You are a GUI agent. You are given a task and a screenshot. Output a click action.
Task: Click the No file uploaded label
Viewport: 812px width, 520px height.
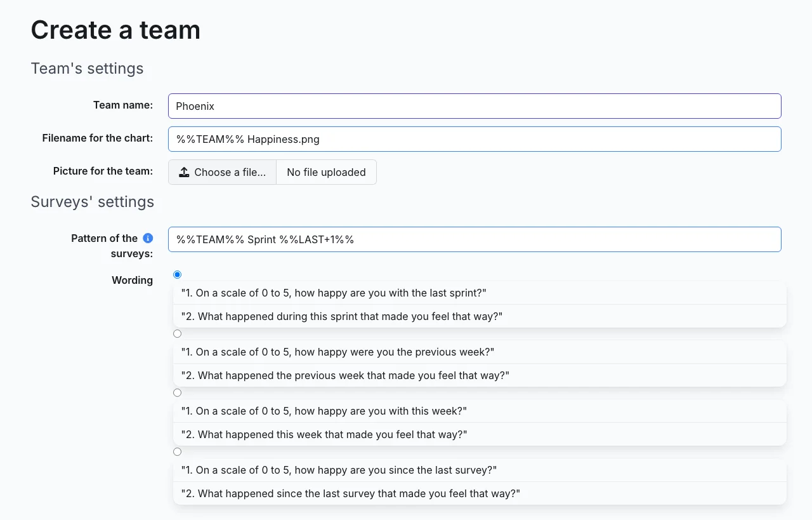click(326, 172)
